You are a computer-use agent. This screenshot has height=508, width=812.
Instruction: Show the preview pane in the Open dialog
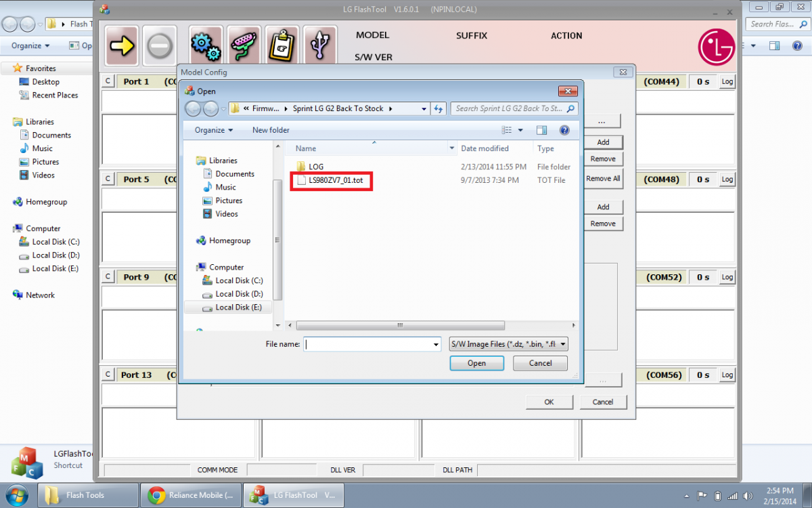click(541, 130)
